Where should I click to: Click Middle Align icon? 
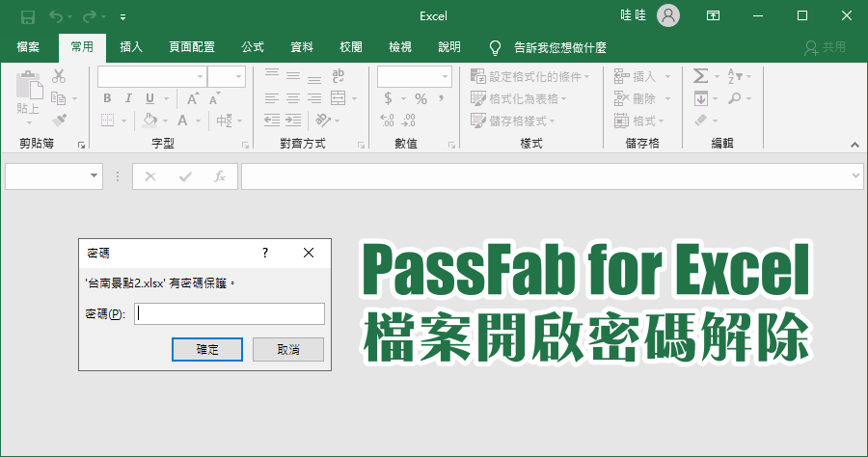[293, 76]
